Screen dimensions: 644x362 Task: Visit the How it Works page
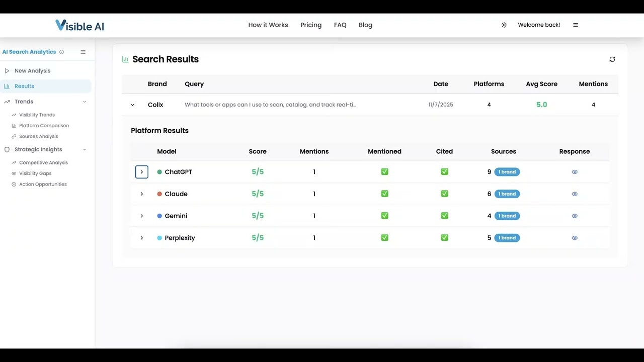pos(268,25)
